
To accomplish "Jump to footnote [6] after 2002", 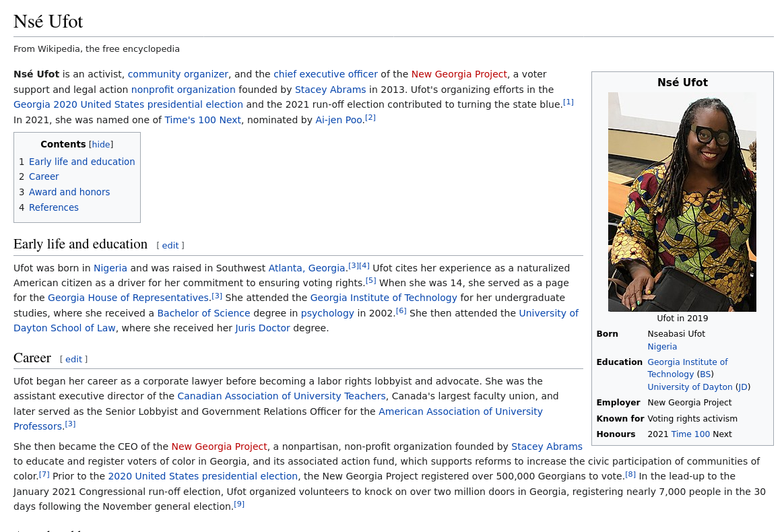I will [x=401, y=311].
